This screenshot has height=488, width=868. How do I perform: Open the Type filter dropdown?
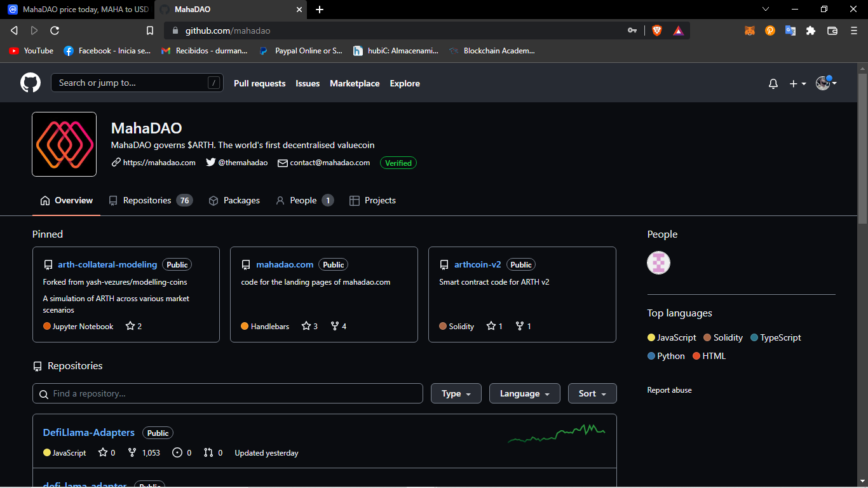point(456,393)
